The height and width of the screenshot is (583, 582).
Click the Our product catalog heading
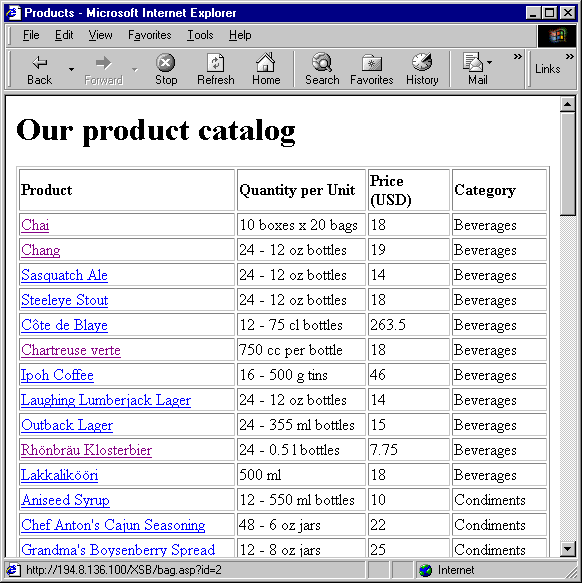click(156, 130)
